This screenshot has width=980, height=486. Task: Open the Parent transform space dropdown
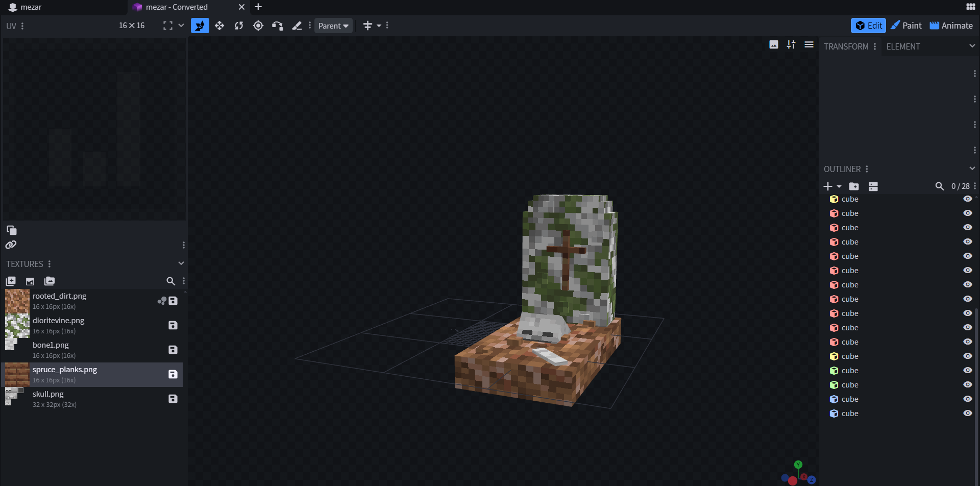click(333, 26)
